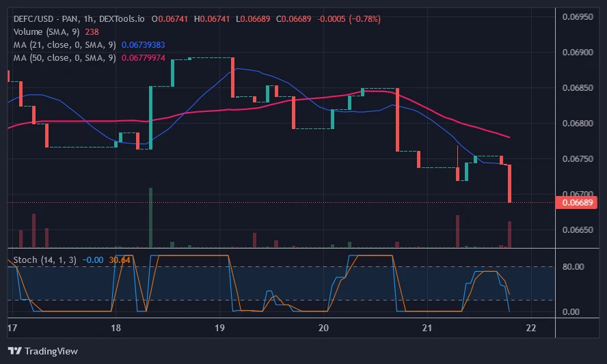Click the 80.00 stochastic axis label
The width and height of the screenshot is (607, 364).
pos(571,266)
